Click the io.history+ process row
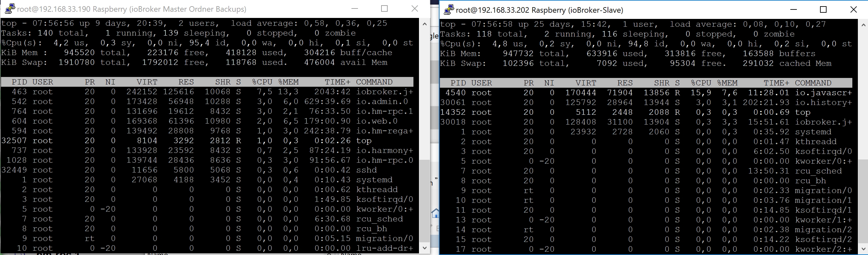The image size is (868, 255). [x=646, y=102]
